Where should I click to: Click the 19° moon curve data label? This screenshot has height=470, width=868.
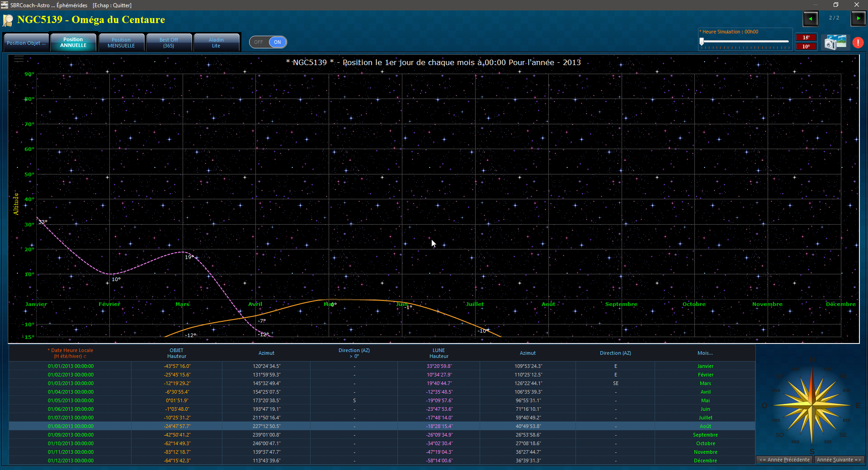click(189, 257)
